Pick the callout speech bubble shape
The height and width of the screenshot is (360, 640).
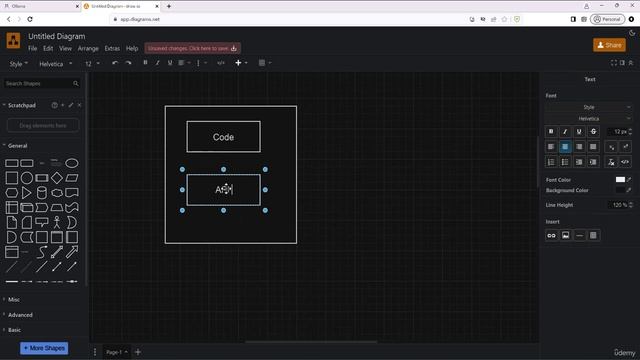42,222
